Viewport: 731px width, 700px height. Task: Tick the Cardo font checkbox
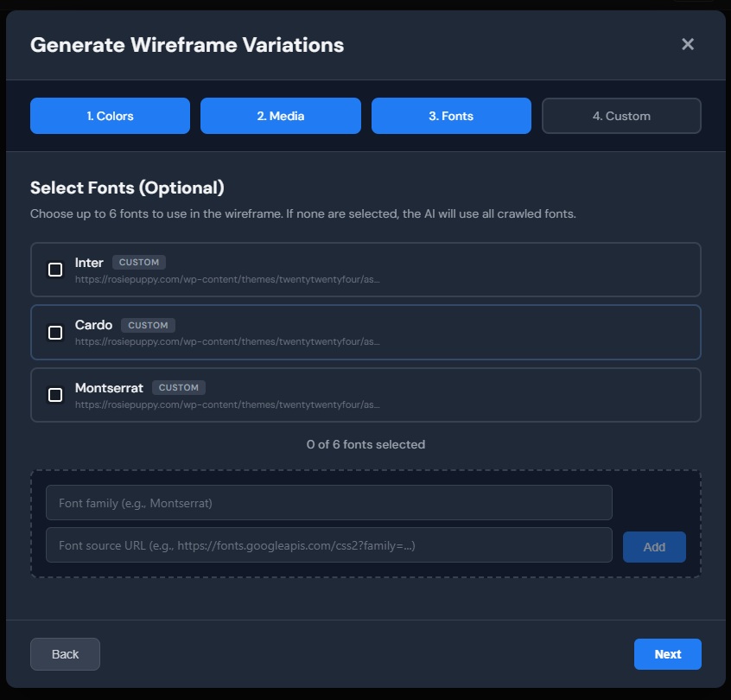coord(55,333)
